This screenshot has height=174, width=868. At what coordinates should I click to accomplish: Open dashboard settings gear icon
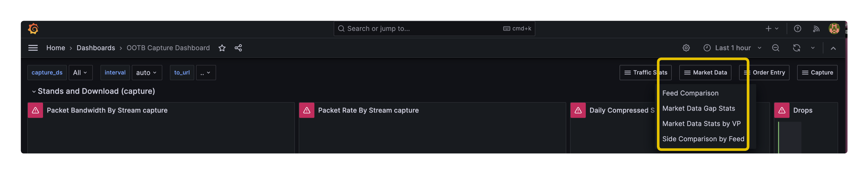click(x=686, y=48)
